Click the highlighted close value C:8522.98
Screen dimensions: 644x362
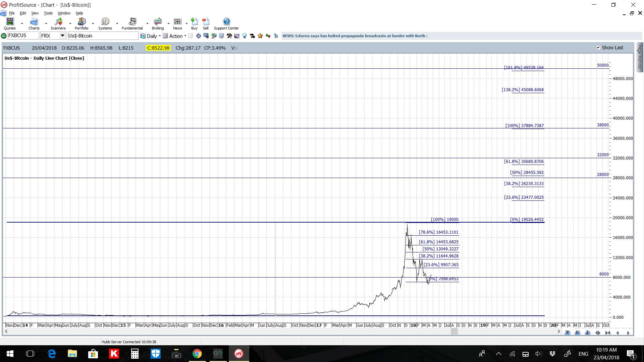tap(158, 48)
